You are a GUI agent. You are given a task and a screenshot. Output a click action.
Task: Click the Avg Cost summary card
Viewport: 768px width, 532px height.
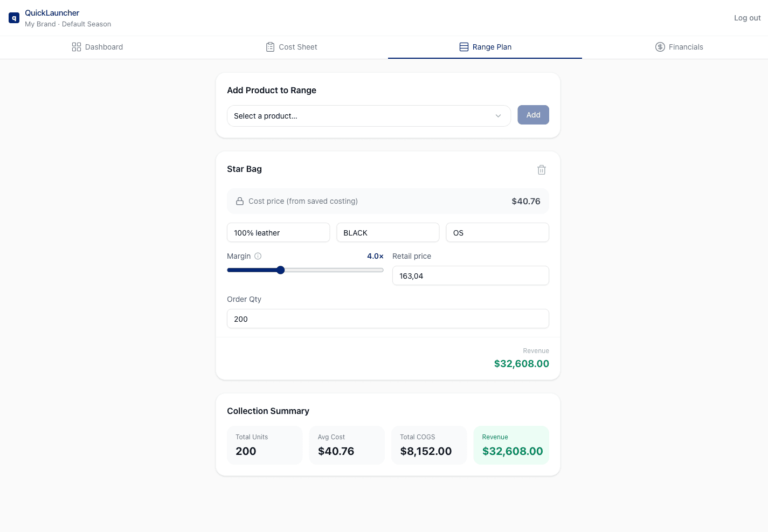[x=347, y=445]
